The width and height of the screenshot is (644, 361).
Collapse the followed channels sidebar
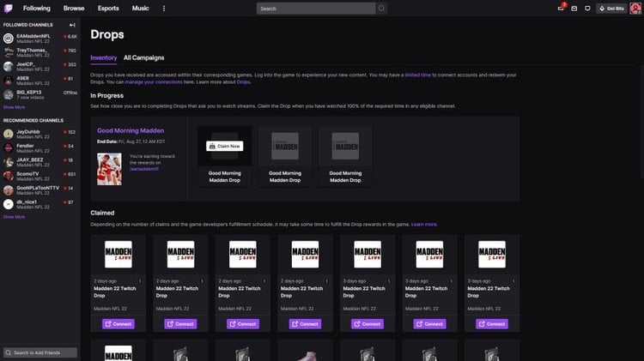72,25
